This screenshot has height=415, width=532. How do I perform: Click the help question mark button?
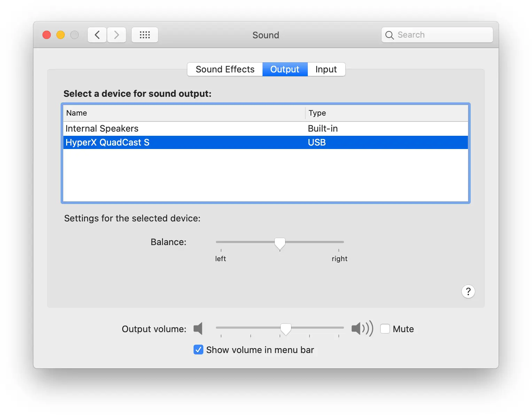click(468, 291)
